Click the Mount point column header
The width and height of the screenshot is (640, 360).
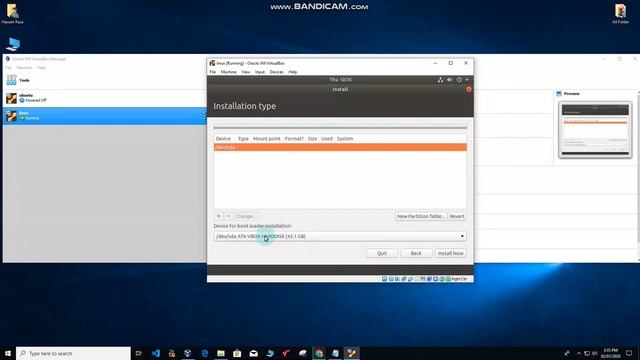coord(267,139)
